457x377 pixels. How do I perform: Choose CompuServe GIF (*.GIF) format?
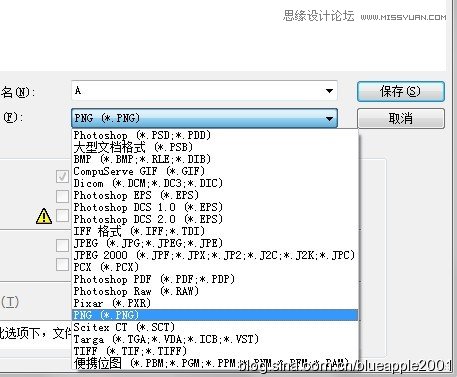tap(215, 171)
